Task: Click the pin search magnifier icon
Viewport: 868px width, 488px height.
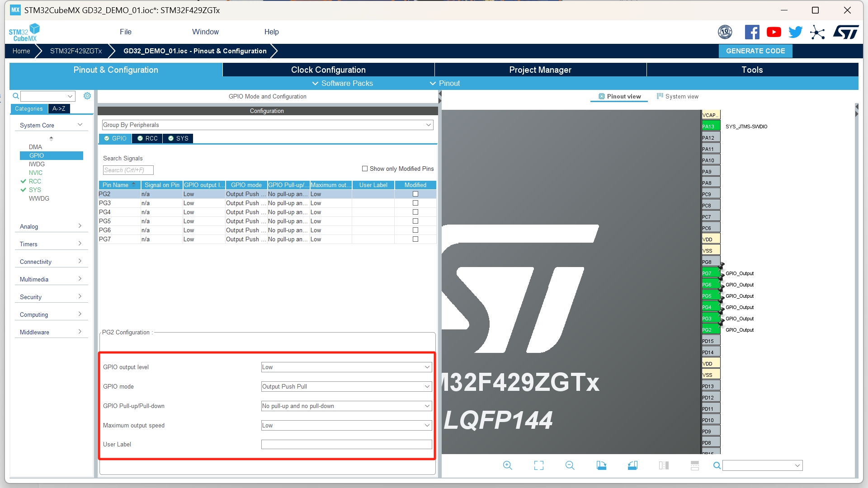Action: tap(717, 465)
